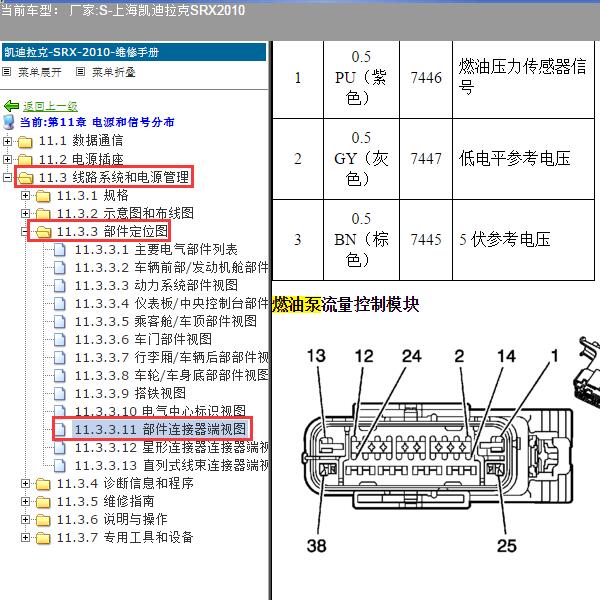Select 11.3.3.11 部件连接器端视图 entry
This screenshot has width=600, height=600.
[x=160, y=429]
